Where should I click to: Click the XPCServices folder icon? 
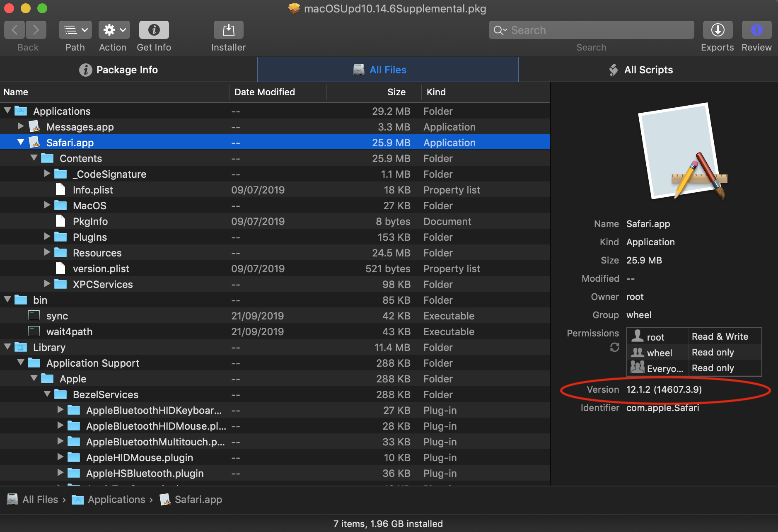[60, 284]
